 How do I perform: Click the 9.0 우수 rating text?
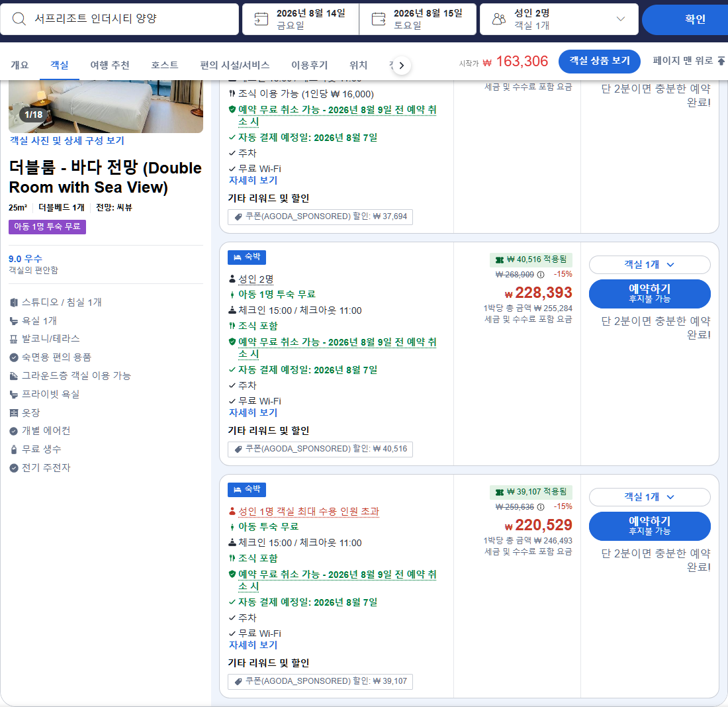(x=26, y=259)
